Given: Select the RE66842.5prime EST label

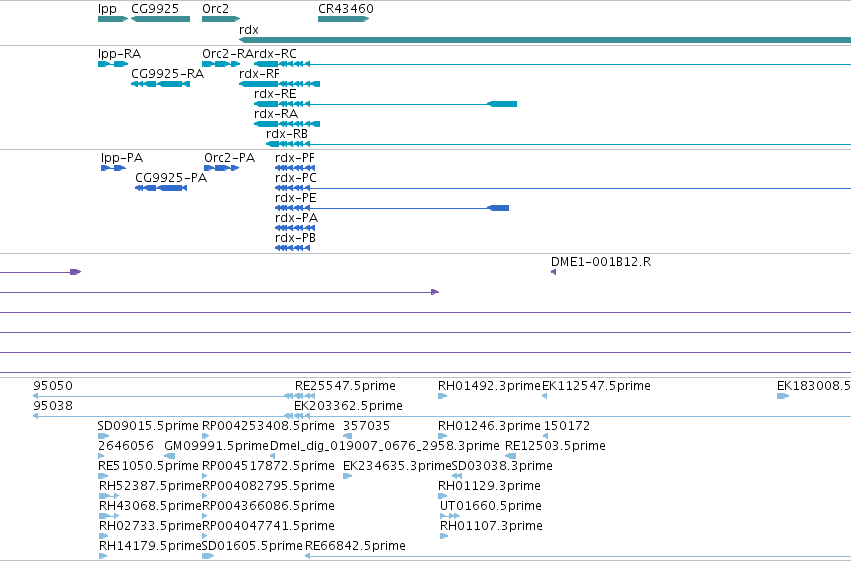Looking at the screenshot, I should coord(355,547).
